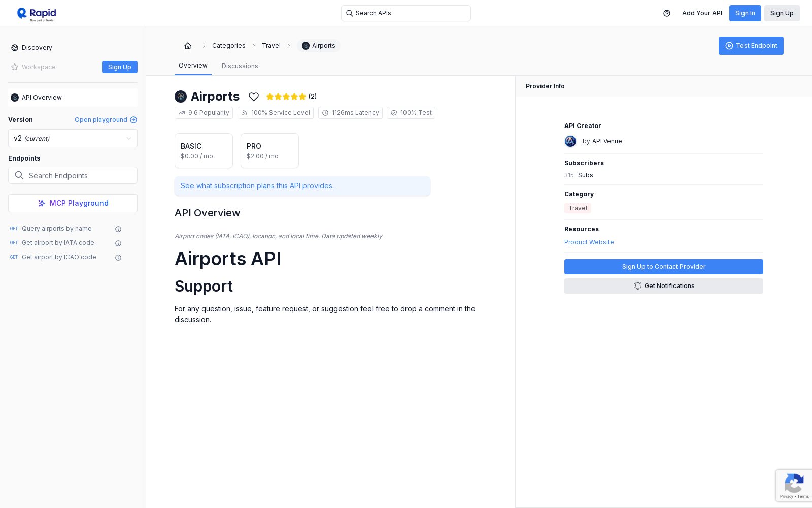
Task: Switch to the Discussions tab
Action: (x=240, y=66)
